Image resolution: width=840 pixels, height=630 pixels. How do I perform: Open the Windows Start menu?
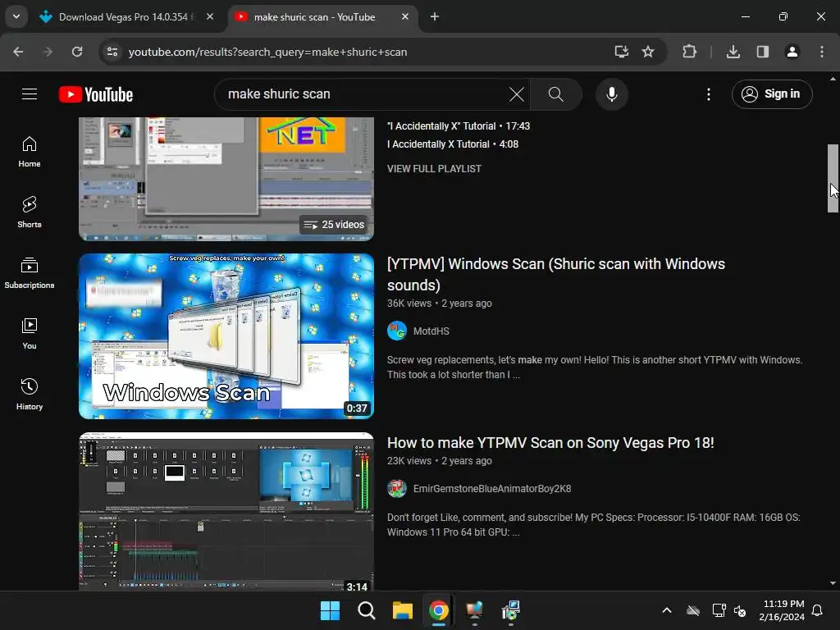pos(330,610)
